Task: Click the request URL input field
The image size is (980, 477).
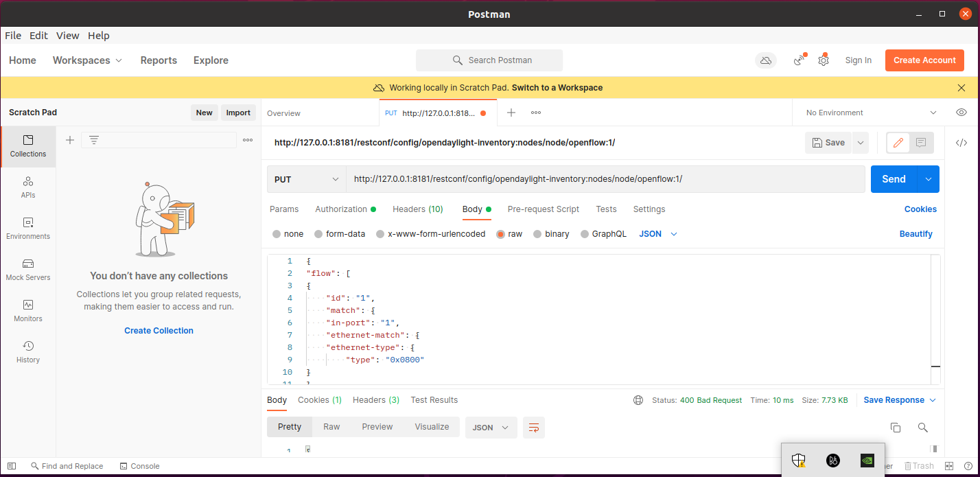Action: (604, 179)
